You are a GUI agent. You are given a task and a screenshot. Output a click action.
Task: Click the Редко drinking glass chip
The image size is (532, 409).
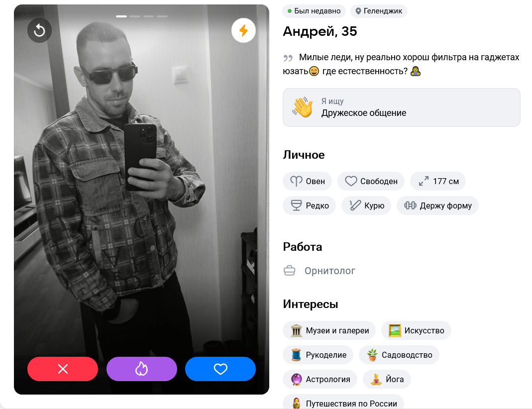(310, 205)
